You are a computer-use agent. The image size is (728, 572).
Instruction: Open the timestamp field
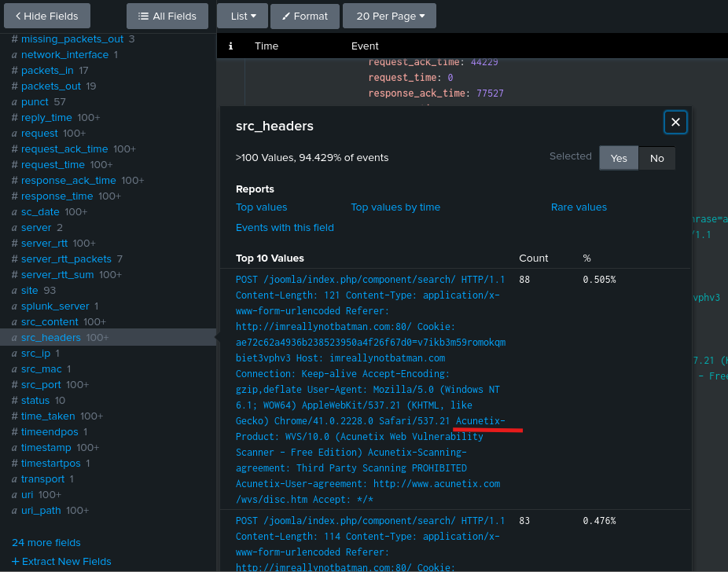[x=46, y=448]
